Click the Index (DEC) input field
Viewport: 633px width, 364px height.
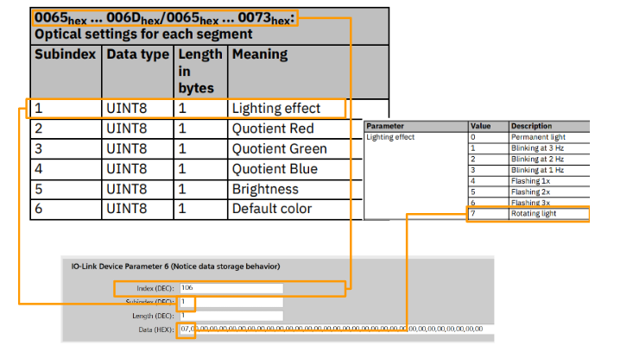(x=231, y=288)
